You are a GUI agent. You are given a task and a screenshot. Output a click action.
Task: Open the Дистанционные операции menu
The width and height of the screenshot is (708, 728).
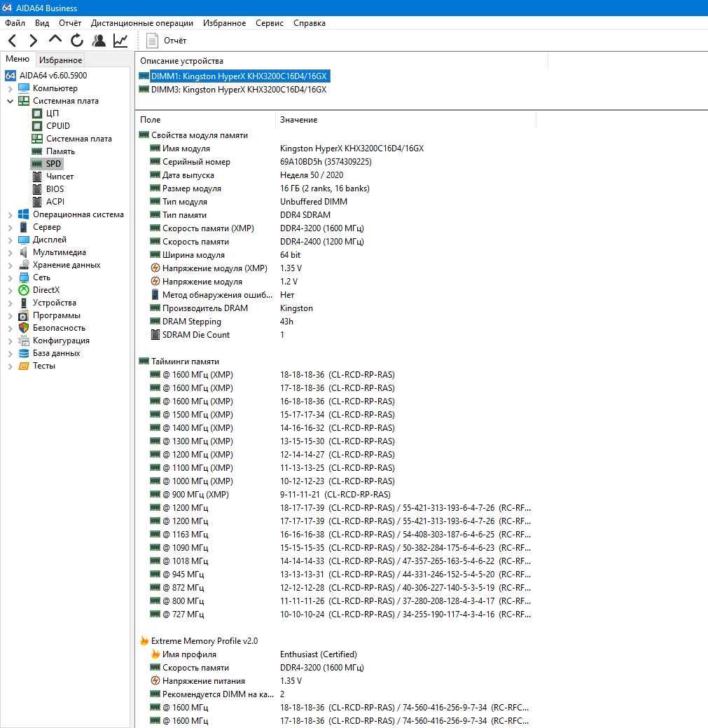pos(142,22)
